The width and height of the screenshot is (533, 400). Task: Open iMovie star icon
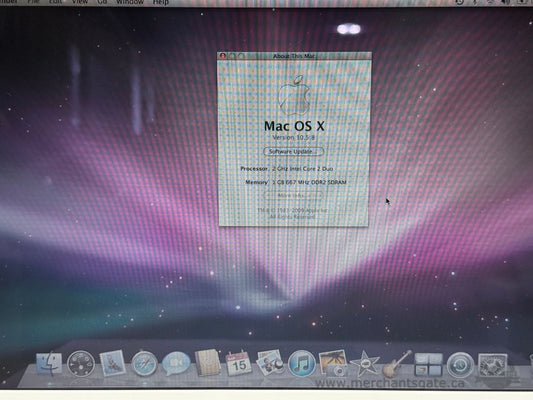click(x=365, y=363)
